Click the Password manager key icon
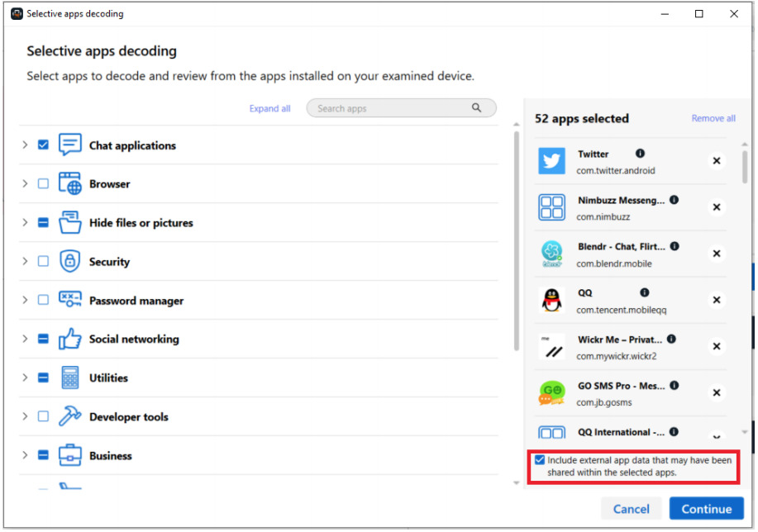 (x=70, y=300)
